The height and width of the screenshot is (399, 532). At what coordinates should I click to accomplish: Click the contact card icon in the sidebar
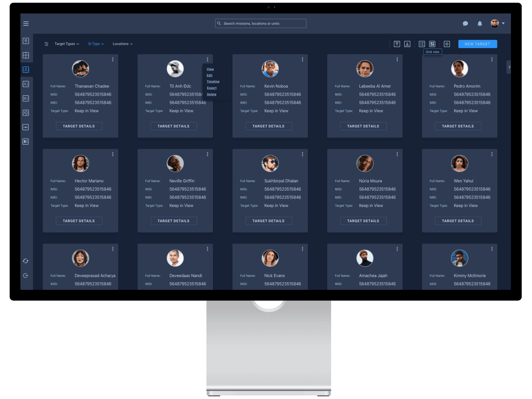pos(26,84)
